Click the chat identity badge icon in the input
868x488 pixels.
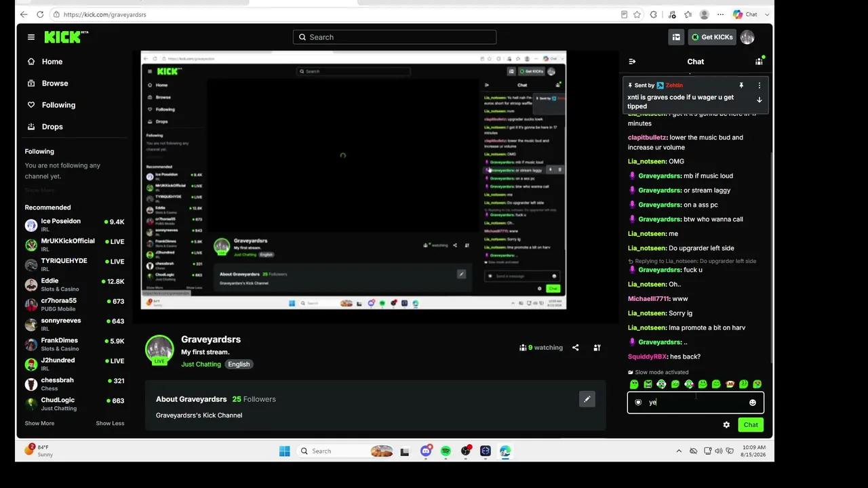pos(638,403)
